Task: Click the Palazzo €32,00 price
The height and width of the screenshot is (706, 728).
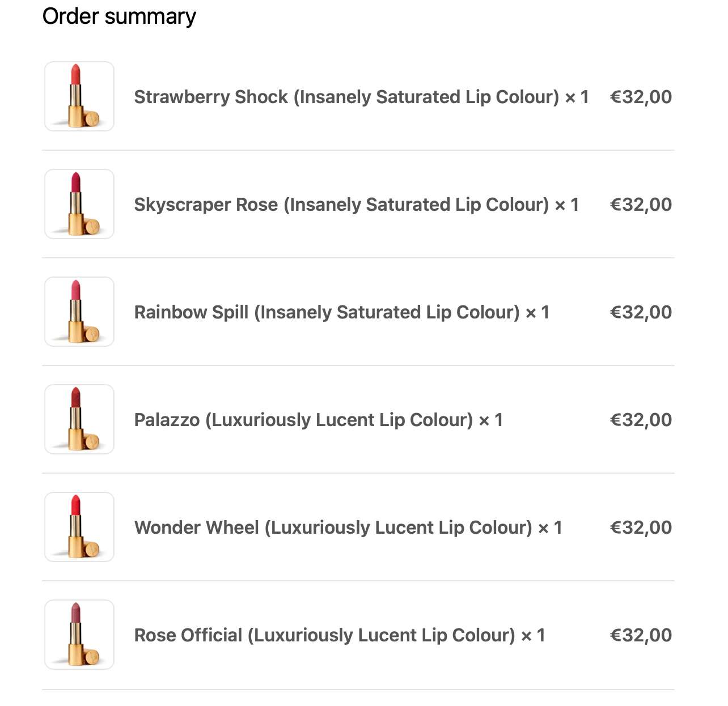Action: coord(641,420)
